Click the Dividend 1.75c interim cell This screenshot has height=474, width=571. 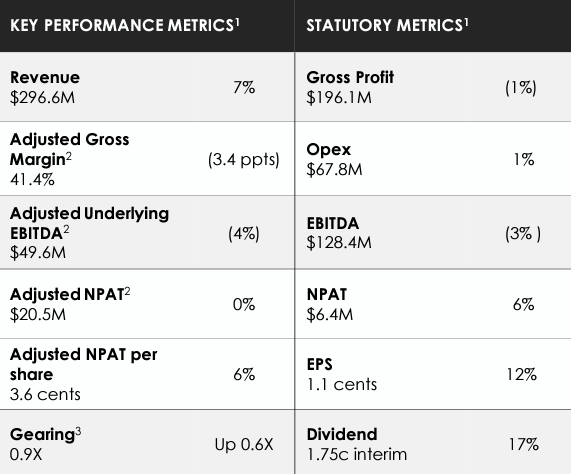pos(357,444)
